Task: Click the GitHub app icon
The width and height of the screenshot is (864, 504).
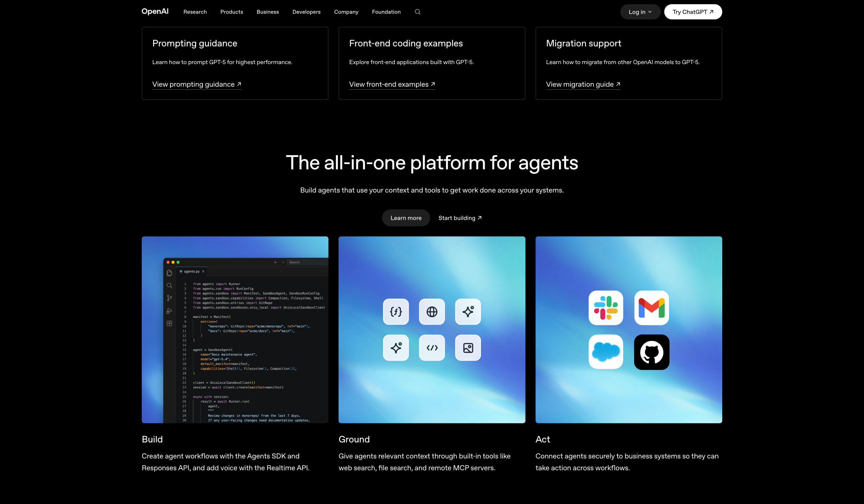Action: coord(651,352)
